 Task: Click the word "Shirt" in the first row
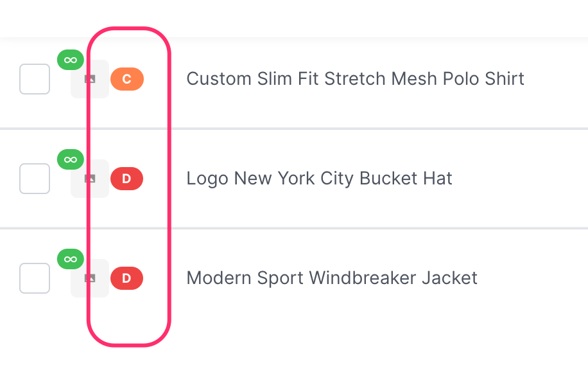pyautogui.click(x=503, y=79)
